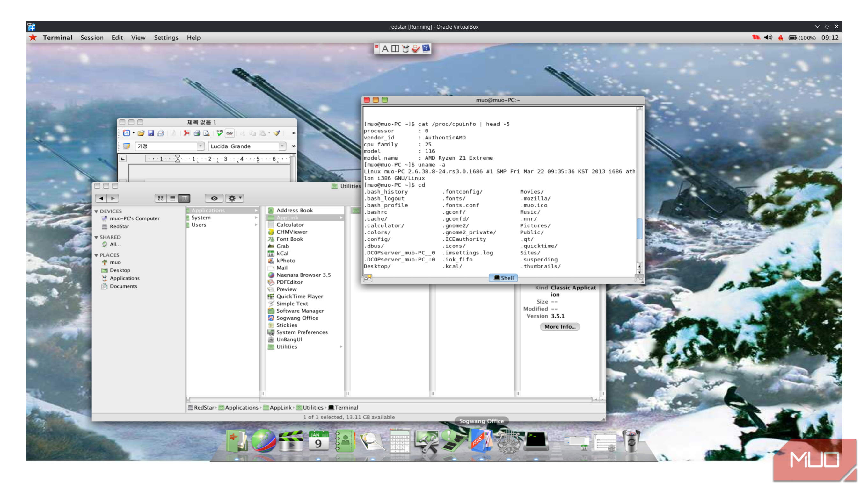Click Format Paintbrush icon in office toolbar
This screenshot has width=868, height=493.
(x=276, y=133)
